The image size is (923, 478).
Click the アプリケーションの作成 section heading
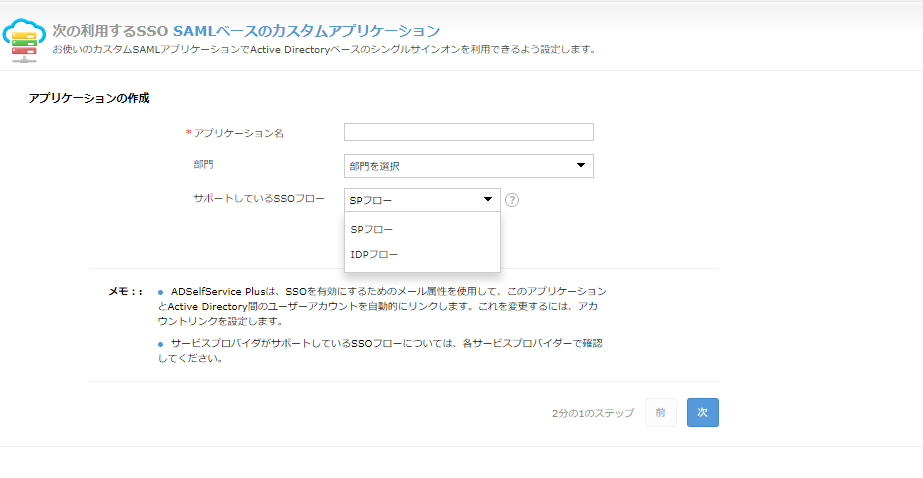tap(89, 98)
